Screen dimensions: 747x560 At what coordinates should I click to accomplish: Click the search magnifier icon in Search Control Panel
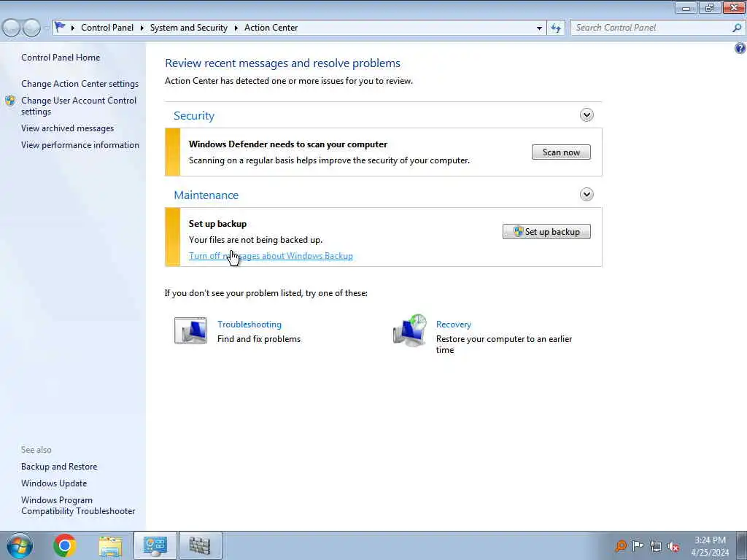tap(737, 28)
